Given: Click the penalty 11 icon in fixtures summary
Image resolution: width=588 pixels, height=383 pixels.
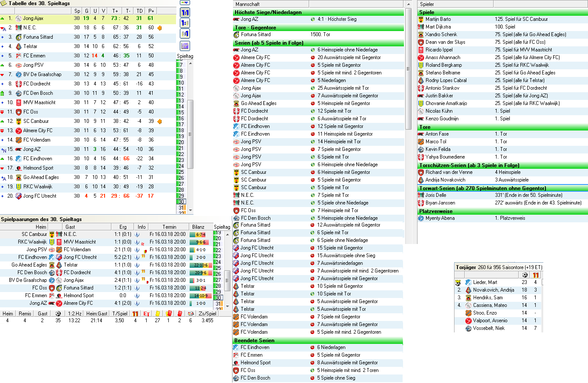Looking at the screenshot, I should pyautogui.click(x=135, y=314).
